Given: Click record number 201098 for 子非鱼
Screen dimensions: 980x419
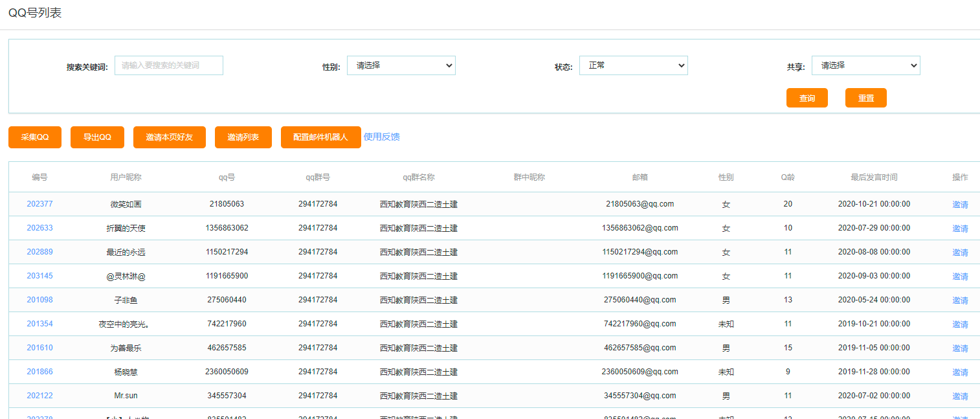Looking at the screenshot, I should [40, 299].
